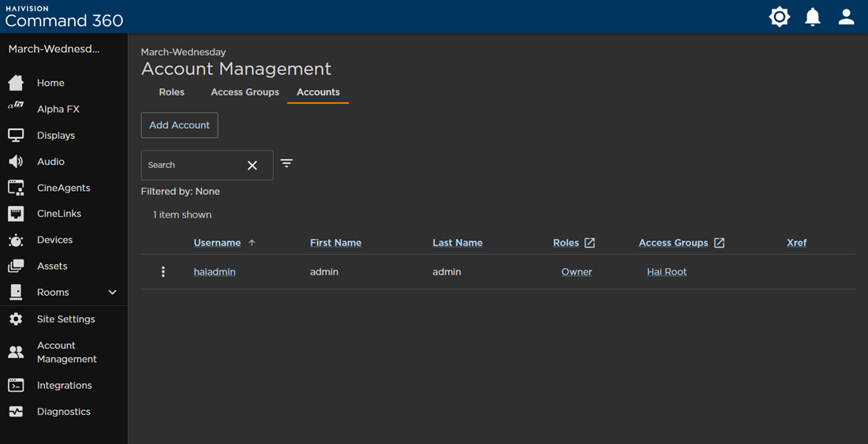Screen dimensions: 868x444
Task: Click the Diagnostics pulse icon
Action: coord(16,412)
